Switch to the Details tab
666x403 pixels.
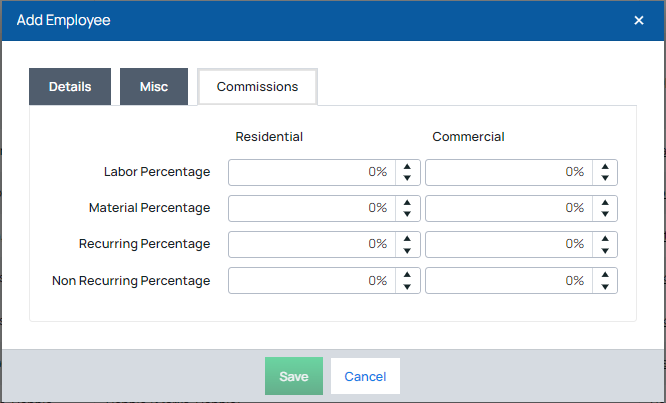tap(70, 87)
